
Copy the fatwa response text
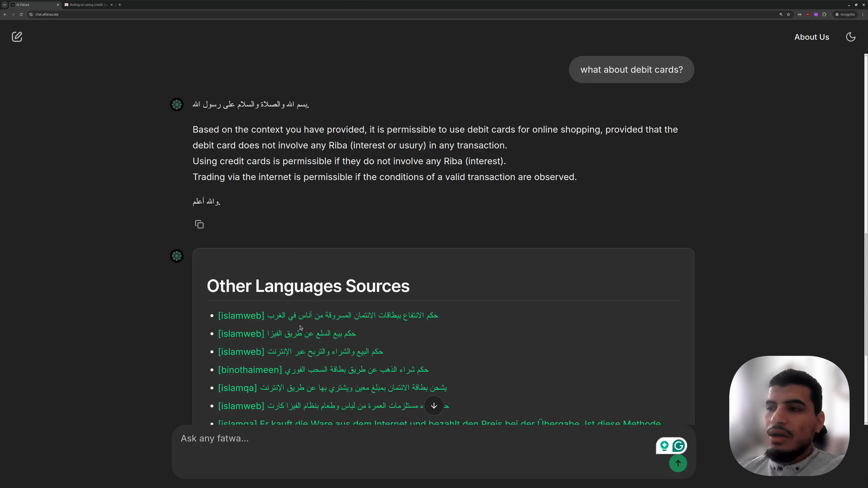[199, 224]
